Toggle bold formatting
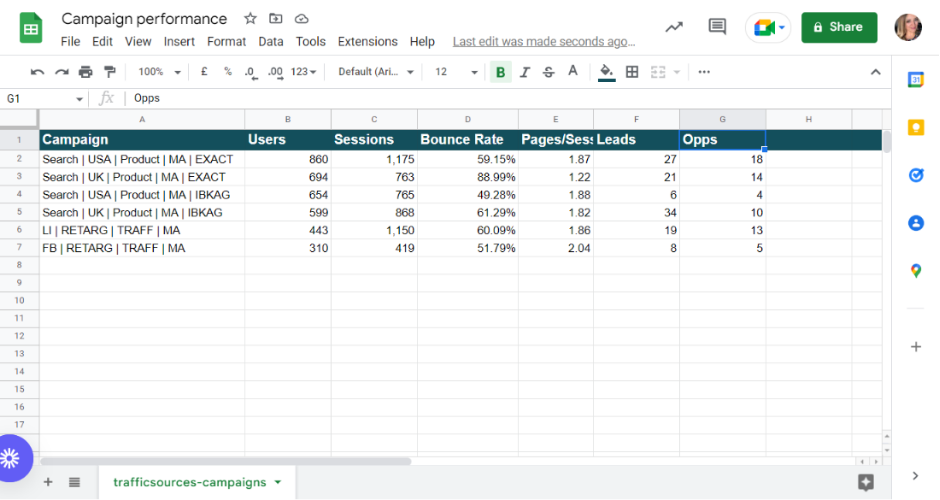The height and width of the screenshot is (500, 940). pyautogui.click(x=501, y=72)
